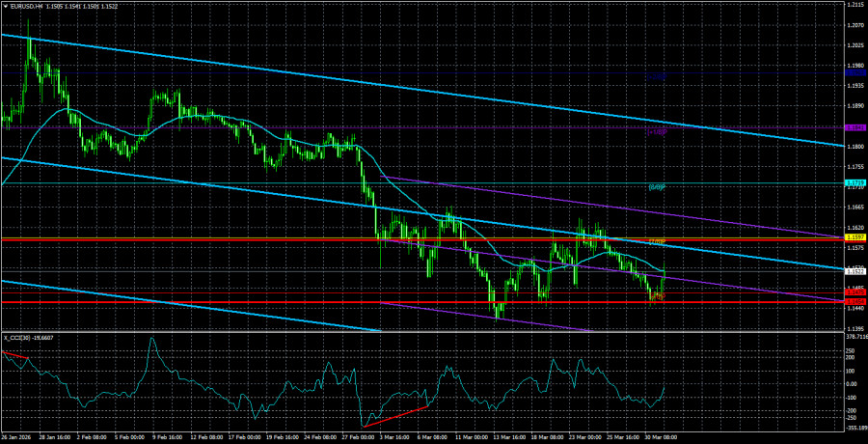
Task: Click the 378.7116 CCI scale value
Action: [854, 338]
